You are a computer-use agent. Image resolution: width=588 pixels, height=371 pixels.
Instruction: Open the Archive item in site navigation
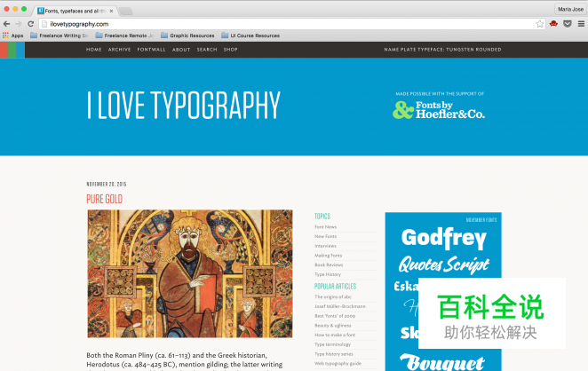(119, 50)
